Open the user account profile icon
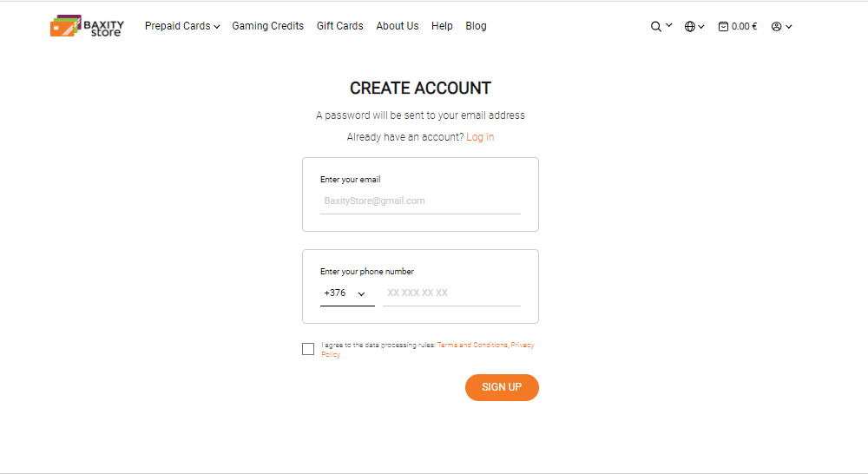 pyautogui.click(x=776, y=27)
